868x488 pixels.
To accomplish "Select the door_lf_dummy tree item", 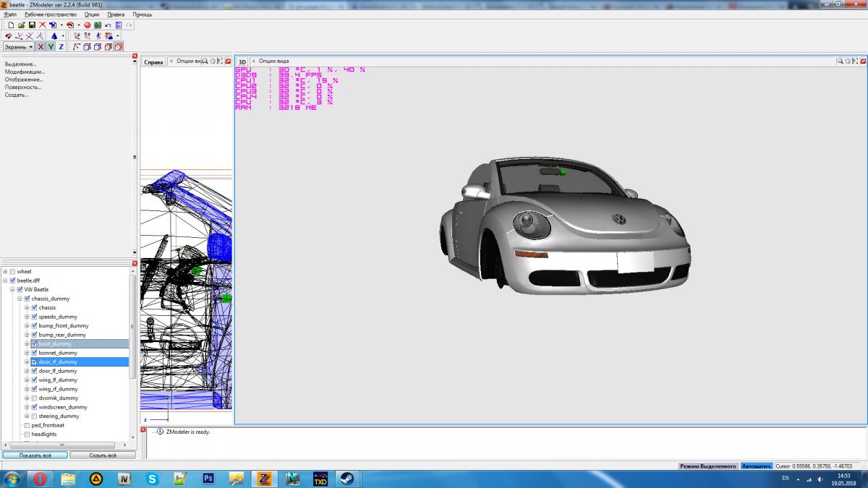I will pyautogui.click(x=58, y=371).
